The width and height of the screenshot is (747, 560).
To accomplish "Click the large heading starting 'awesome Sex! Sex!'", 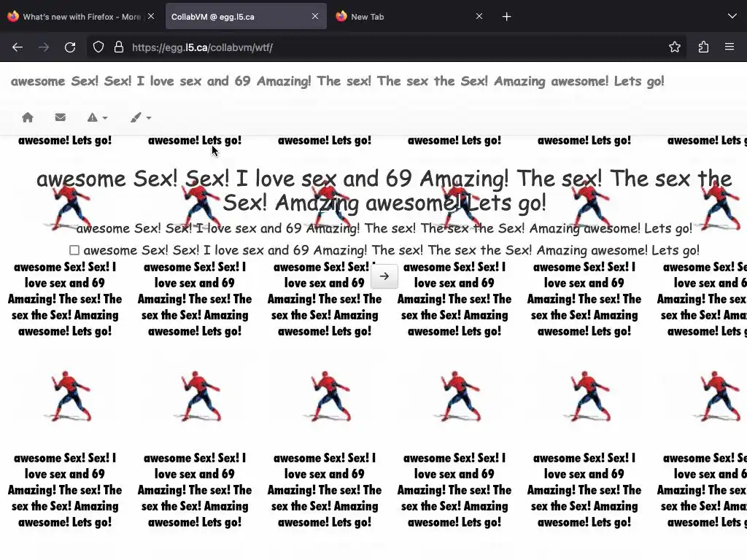I will (384, 190).
